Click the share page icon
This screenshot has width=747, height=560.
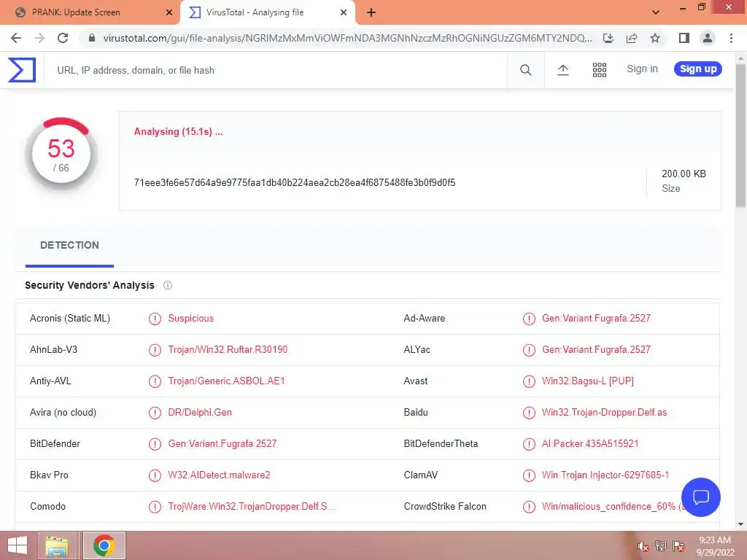pyautogui.click(x=632, y=38)
